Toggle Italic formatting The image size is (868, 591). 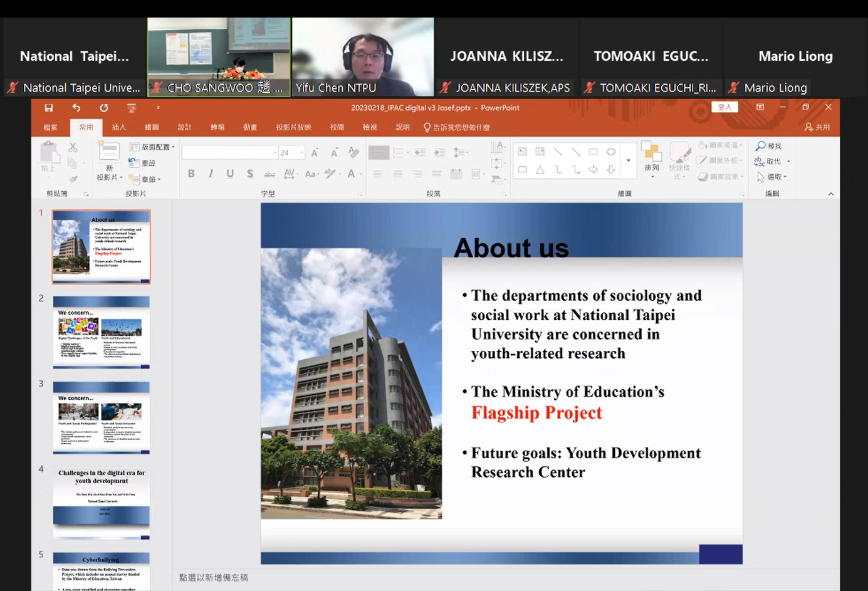click(x=211, y=174)
